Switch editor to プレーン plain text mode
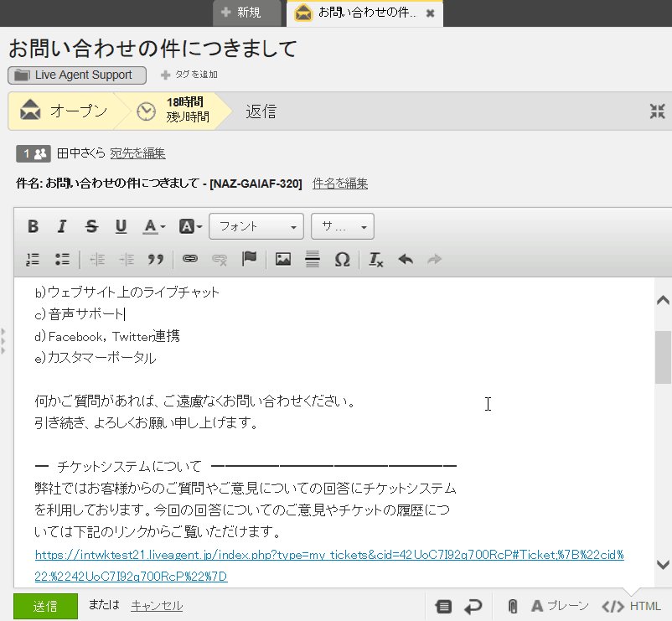 tap(560, 606)
